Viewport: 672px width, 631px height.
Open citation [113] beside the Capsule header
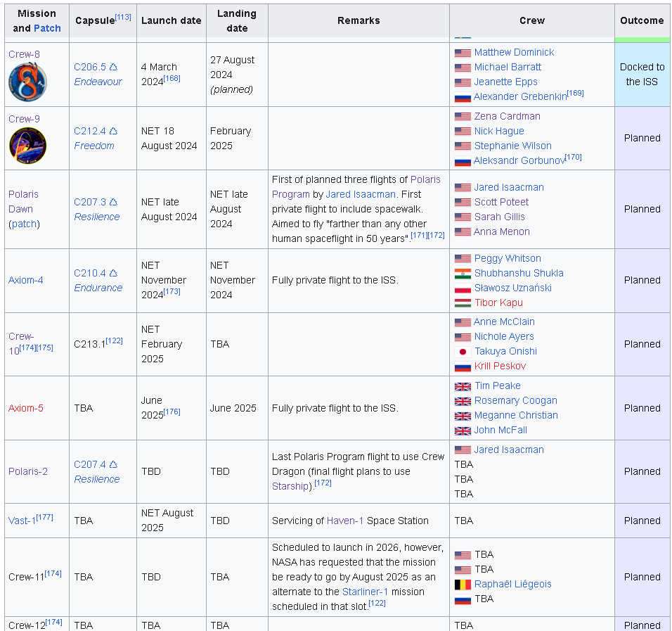pyautogui.click(x=123, y=17)
